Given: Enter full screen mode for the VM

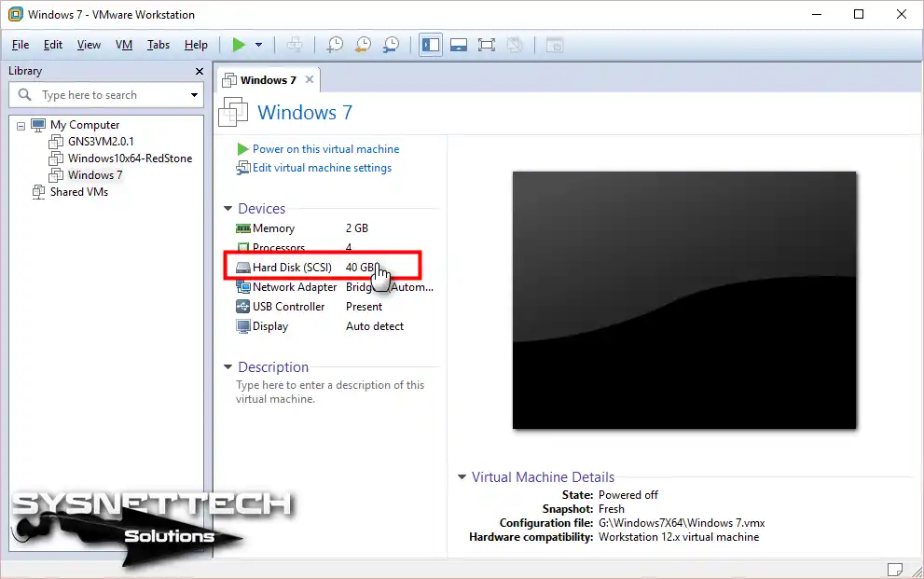Looking at the screenshot, I should pyautogui.click(x=486, y=44).
